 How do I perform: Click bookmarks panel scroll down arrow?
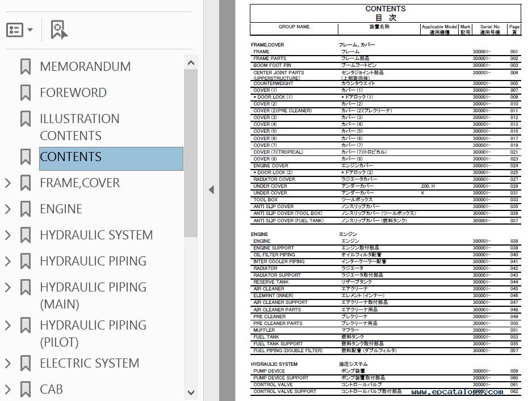191,392
